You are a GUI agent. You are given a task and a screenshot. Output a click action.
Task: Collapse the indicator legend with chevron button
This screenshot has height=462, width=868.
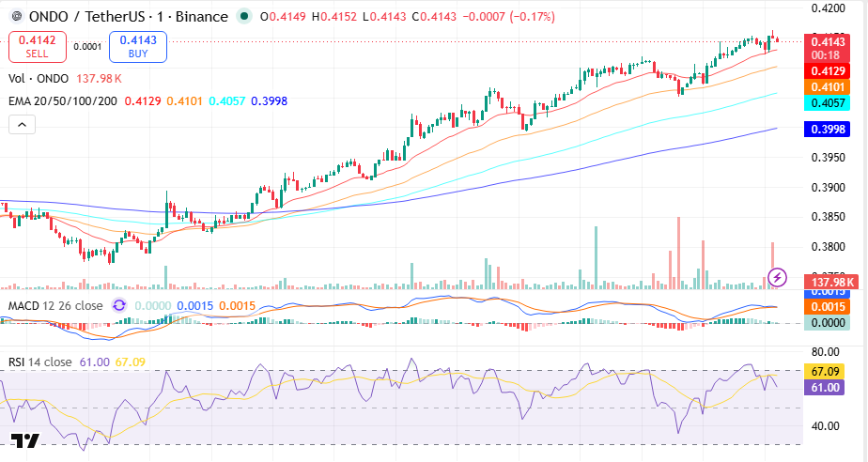pyautogui.click(x=23, y=125)
